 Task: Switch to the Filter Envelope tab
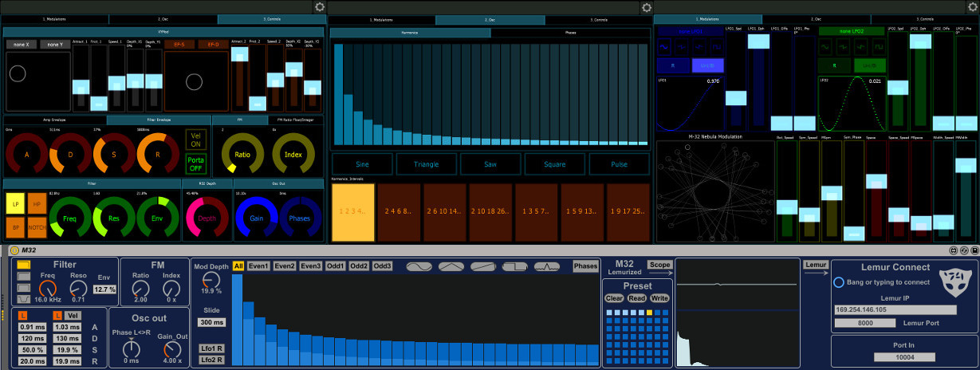click(x=159, y=120)
